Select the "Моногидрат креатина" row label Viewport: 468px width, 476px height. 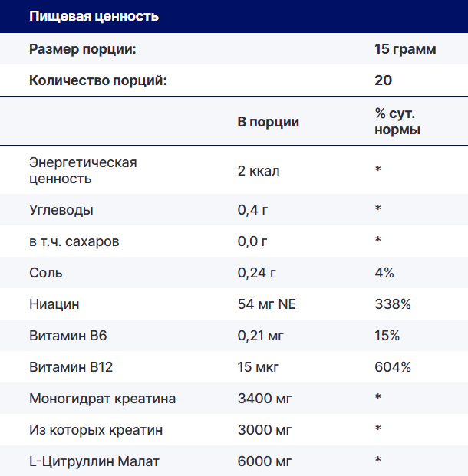point(102,399)
